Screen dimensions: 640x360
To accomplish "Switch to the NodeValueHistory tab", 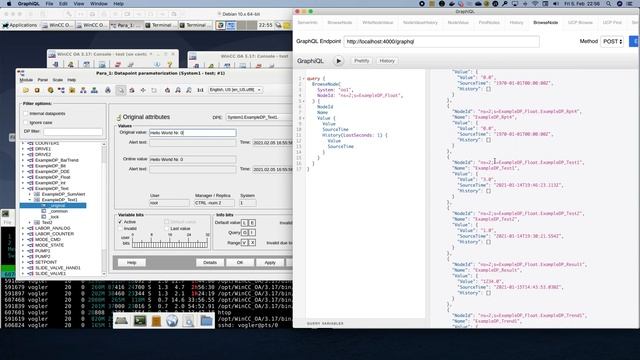I will [420, 22].
